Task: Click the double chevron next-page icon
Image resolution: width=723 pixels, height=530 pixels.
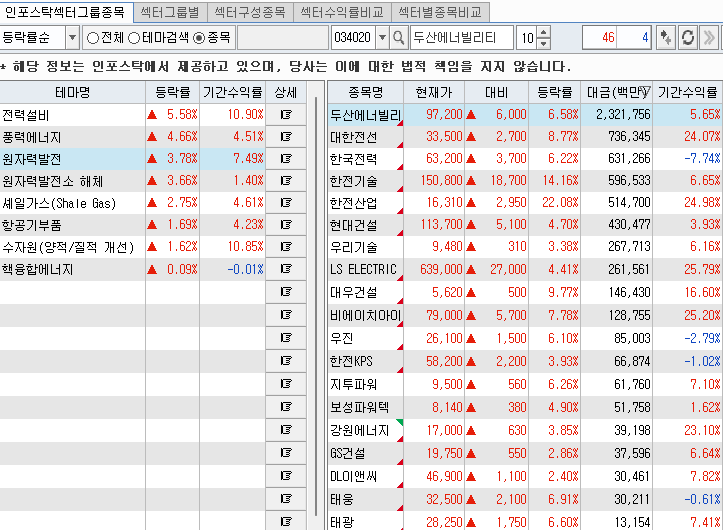Action: tap(709, 37)
